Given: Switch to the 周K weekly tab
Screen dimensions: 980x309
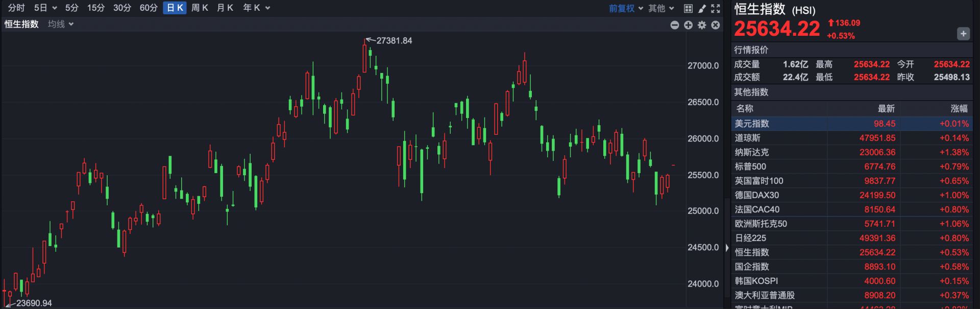Looking at the screenshot, I should (x=200, y=8).
